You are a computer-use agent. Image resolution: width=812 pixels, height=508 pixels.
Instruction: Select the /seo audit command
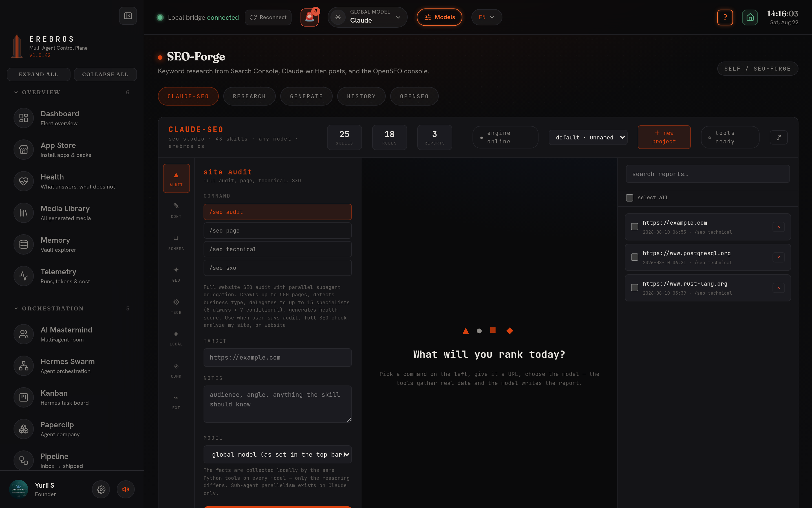tap(277, 212)
